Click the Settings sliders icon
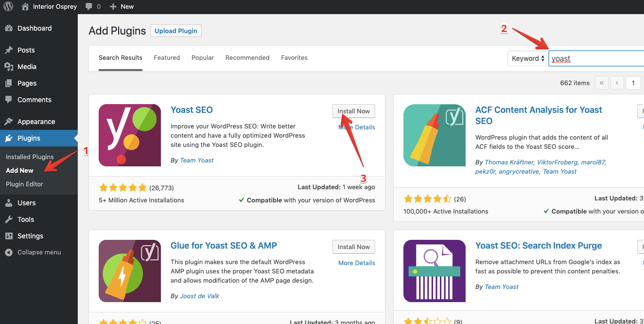Viewport: 644px width, 324px height. pos(9,236)
